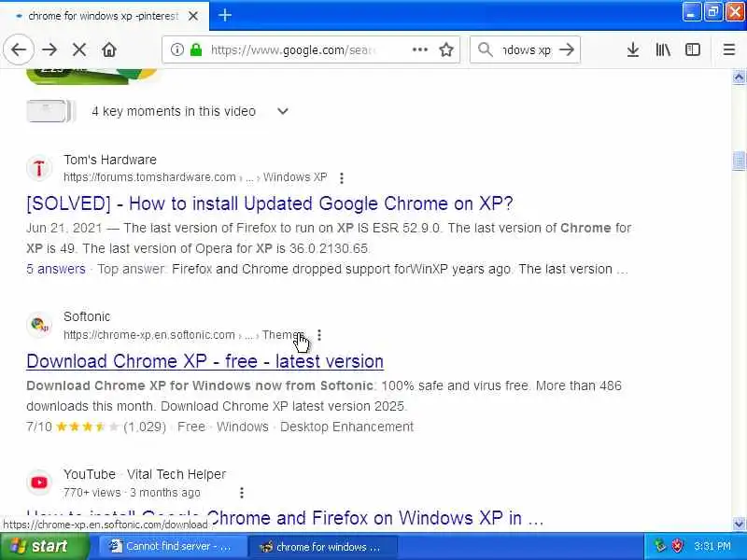Bookmark this page with the star
Viewport: 747px width, 560px height.
click(446, 49)
